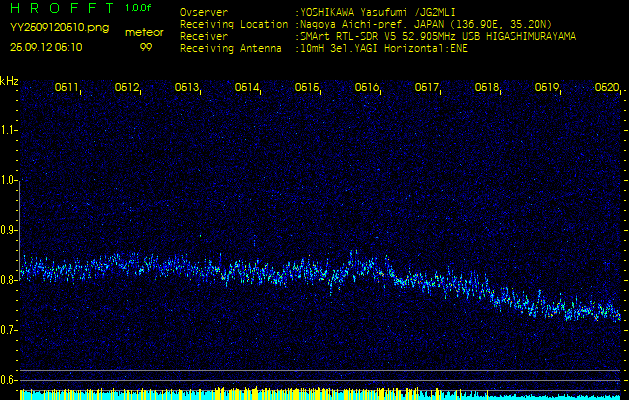
Task: Click the kHz axis unit label
Action: (9, 81)
